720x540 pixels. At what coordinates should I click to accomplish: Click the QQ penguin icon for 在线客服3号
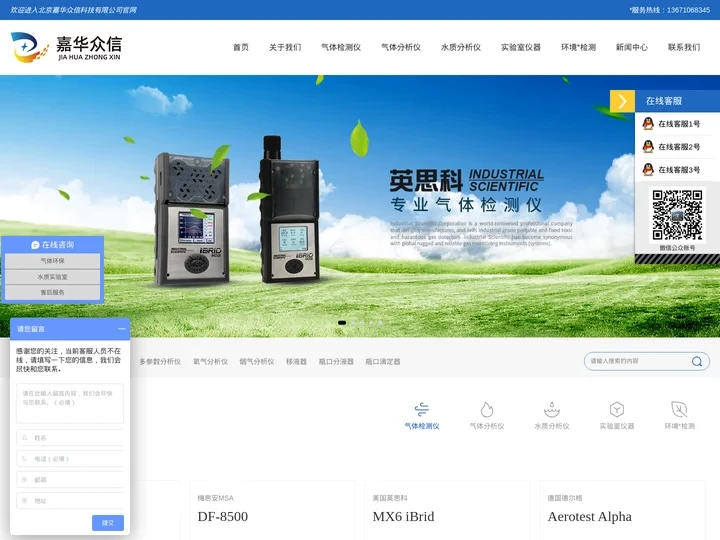648,169
